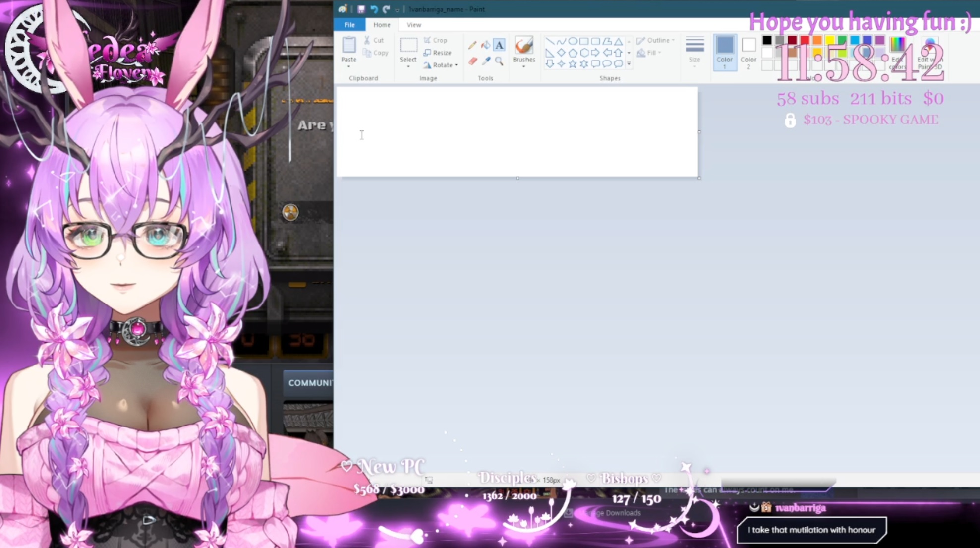Viewport: 980px width, 548px height.
Task: Open the line Size dropdown
Action: (694, 53)
